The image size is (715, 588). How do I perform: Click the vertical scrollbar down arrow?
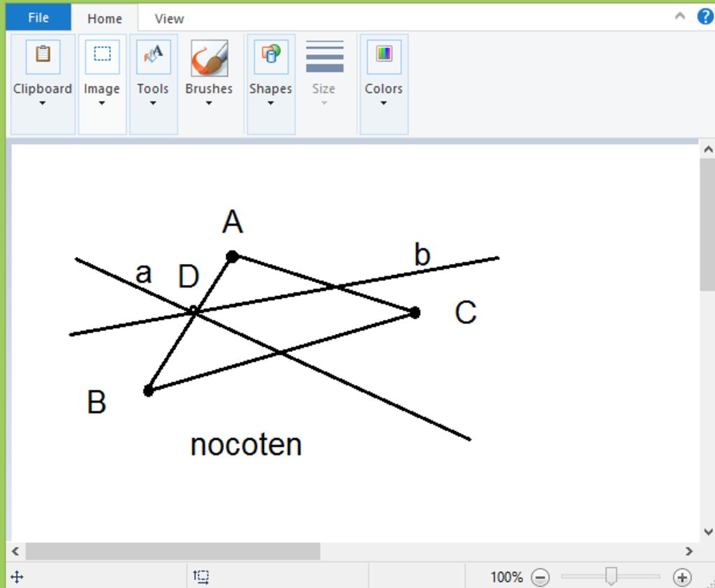point(708,531)
